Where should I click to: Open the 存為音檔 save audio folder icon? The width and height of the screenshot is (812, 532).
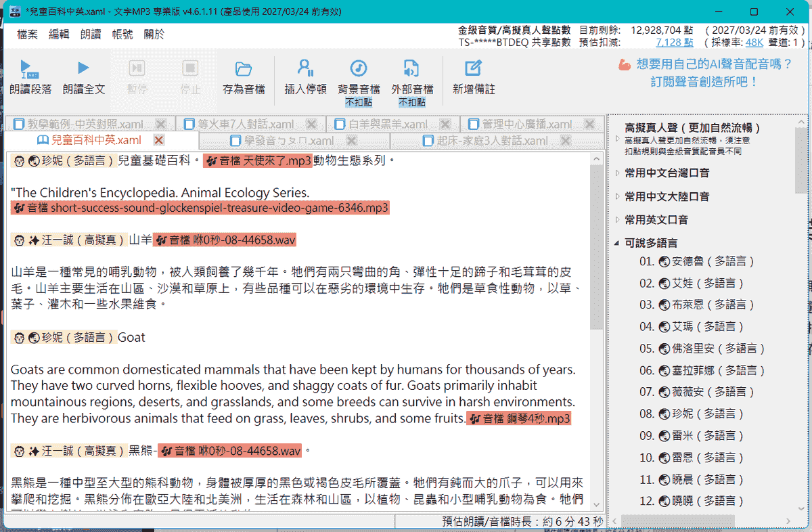[x=244, y=68]
